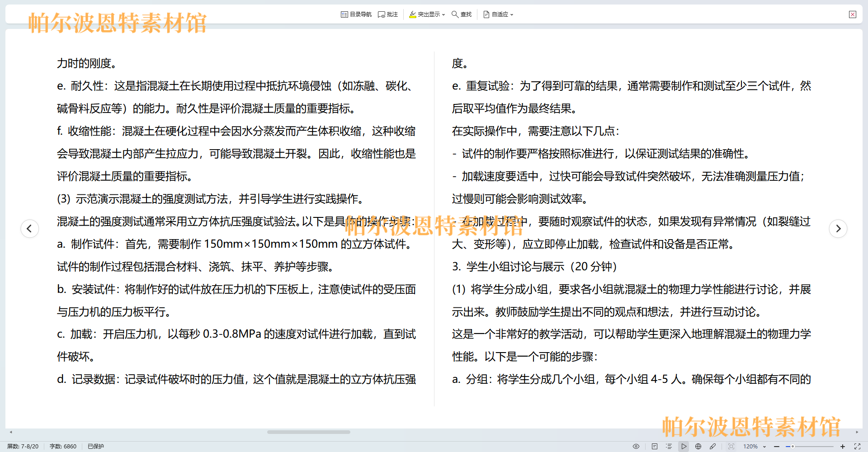Click the line starting 'e. 耐久性'

tap(236, 86)
